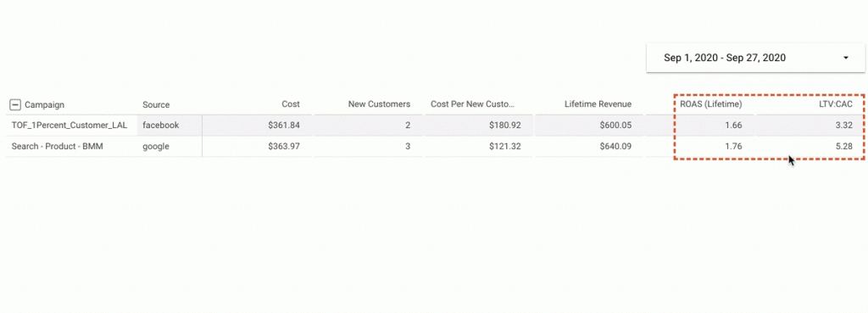Click the google source cell

pyautogui.click(x=156, y=147)
